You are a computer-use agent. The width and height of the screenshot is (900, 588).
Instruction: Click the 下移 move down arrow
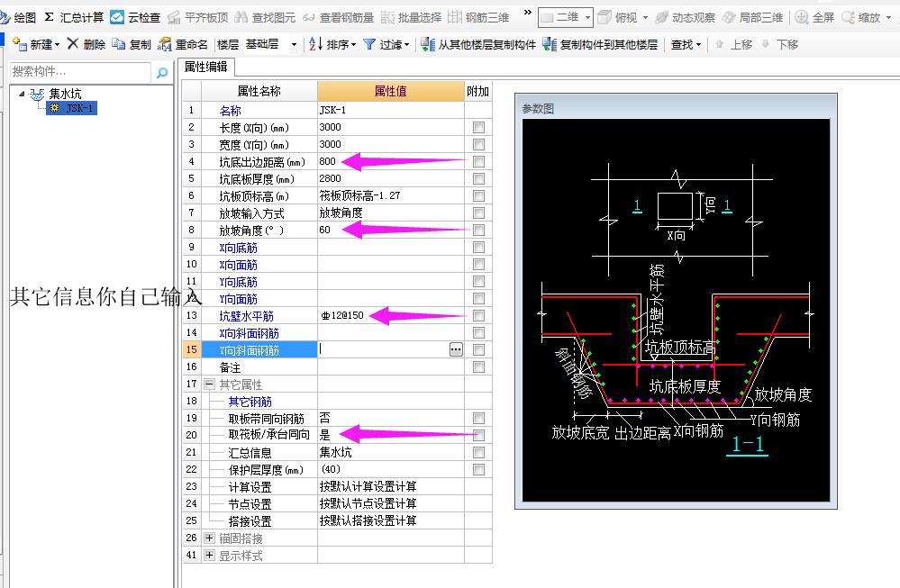coord(765,44)
